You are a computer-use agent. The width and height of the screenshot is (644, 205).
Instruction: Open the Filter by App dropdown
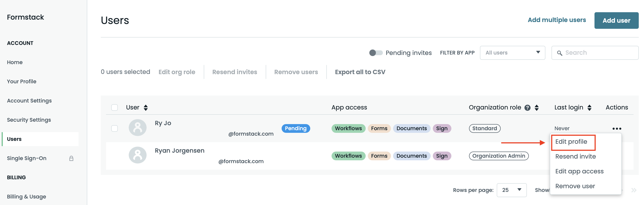(x=512, y=53)
